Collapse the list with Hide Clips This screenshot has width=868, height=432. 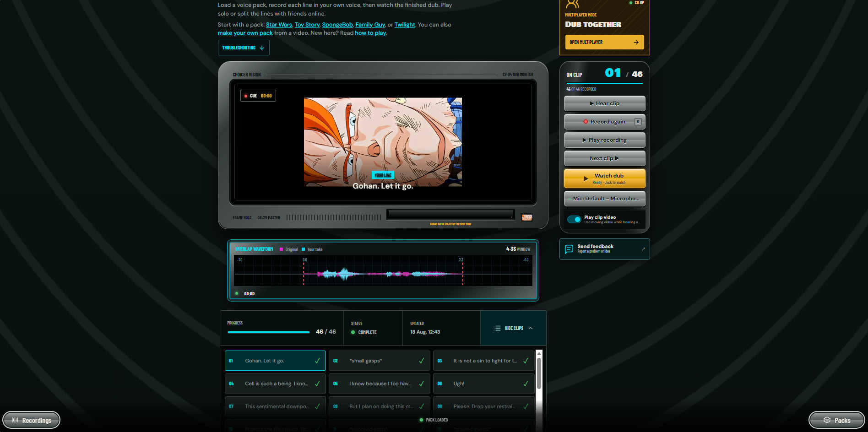(x=513, y=328)
